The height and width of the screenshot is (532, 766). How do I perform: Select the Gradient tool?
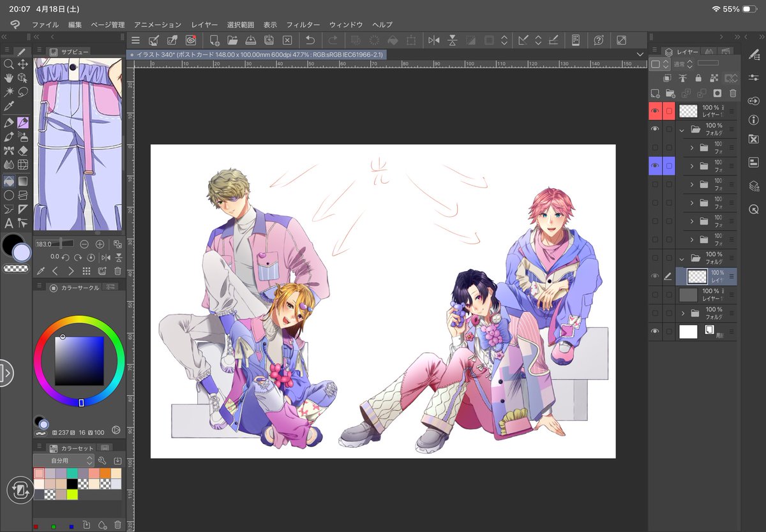point(22,181)
